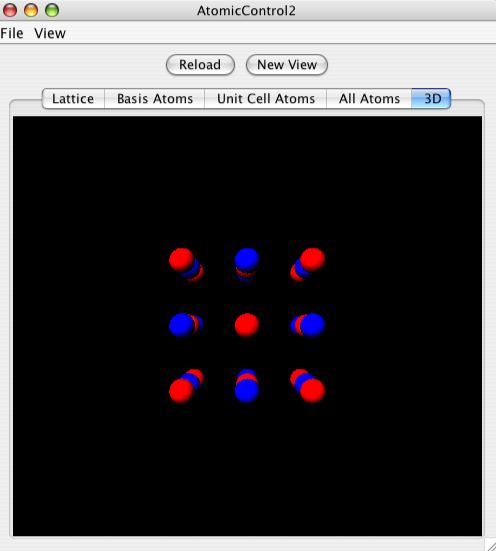Click the red top-left atom sphere
The image size is (496, 551).
pos(181,260)
